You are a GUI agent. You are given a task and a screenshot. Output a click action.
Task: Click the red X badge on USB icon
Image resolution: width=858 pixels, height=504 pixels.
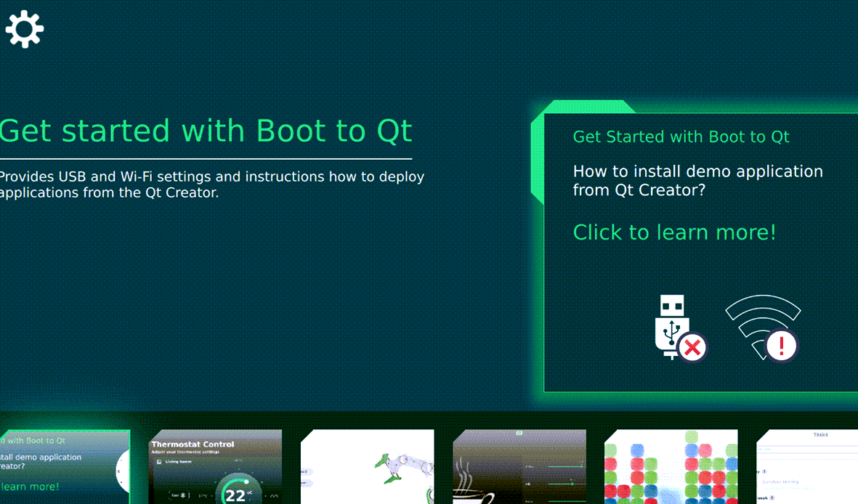(x=693, y=347)
